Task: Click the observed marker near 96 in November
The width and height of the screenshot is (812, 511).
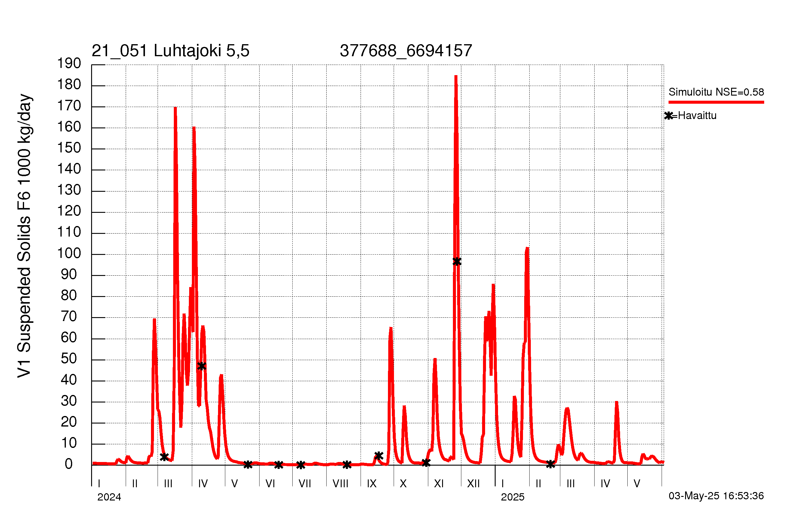Action: [x=457, y=262]
